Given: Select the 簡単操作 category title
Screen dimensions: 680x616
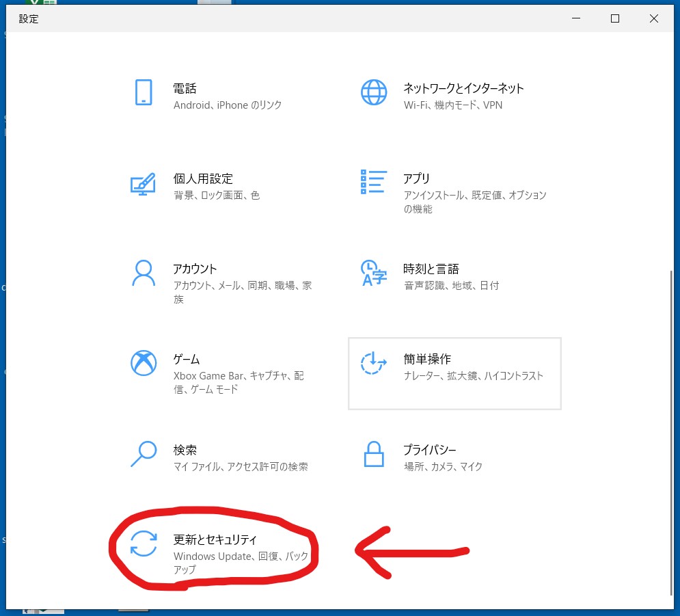Looking at the screenshot, I should [x=427, y=359].
